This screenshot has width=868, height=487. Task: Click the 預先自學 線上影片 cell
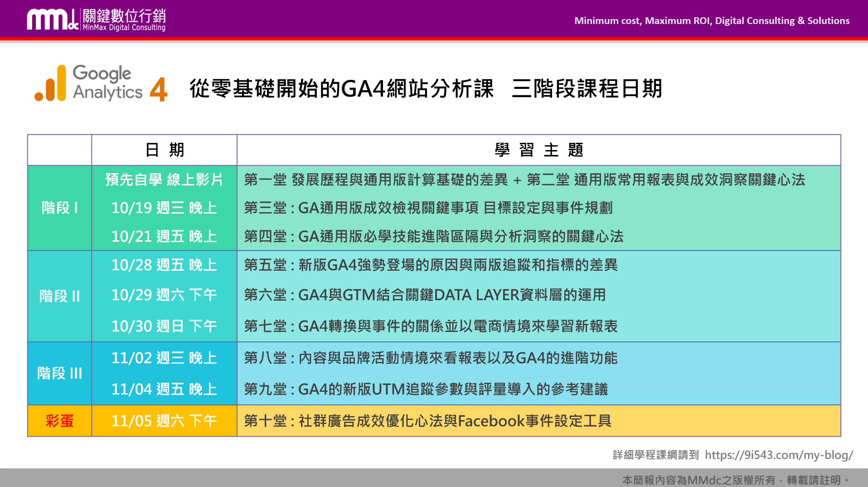164,180
